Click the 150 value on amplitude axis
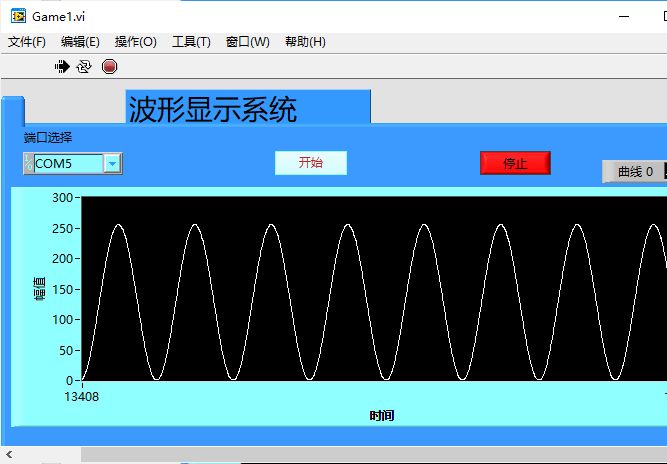This screenshot has width=667, height=464. (x=63, y=290)
